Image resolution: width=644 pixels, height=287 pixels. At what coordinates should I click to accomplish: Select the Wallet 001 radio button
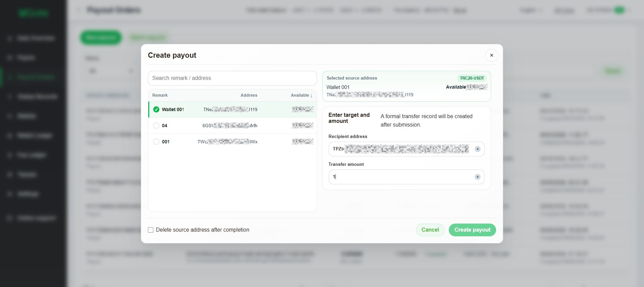point(156,109)
